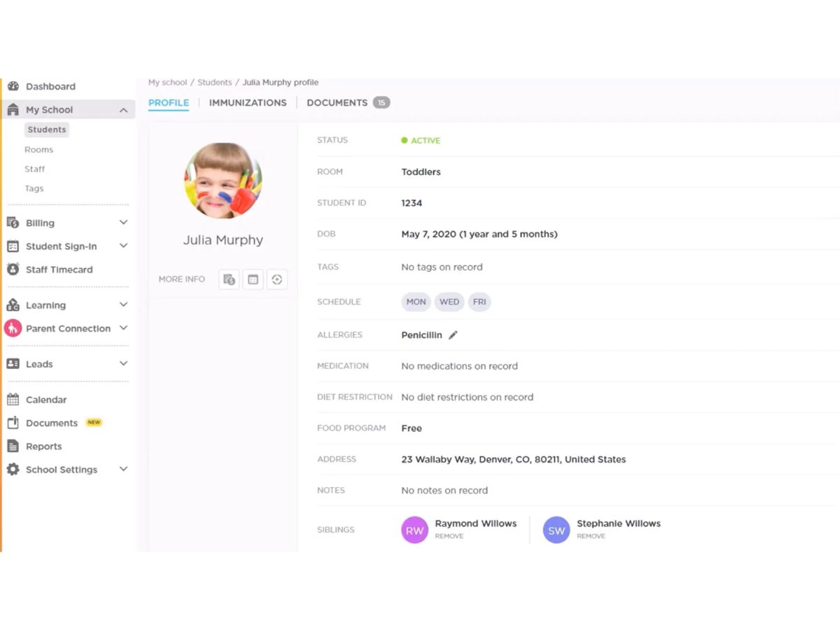Click the Staff Timecard clock icon

(x=13, y=269)
